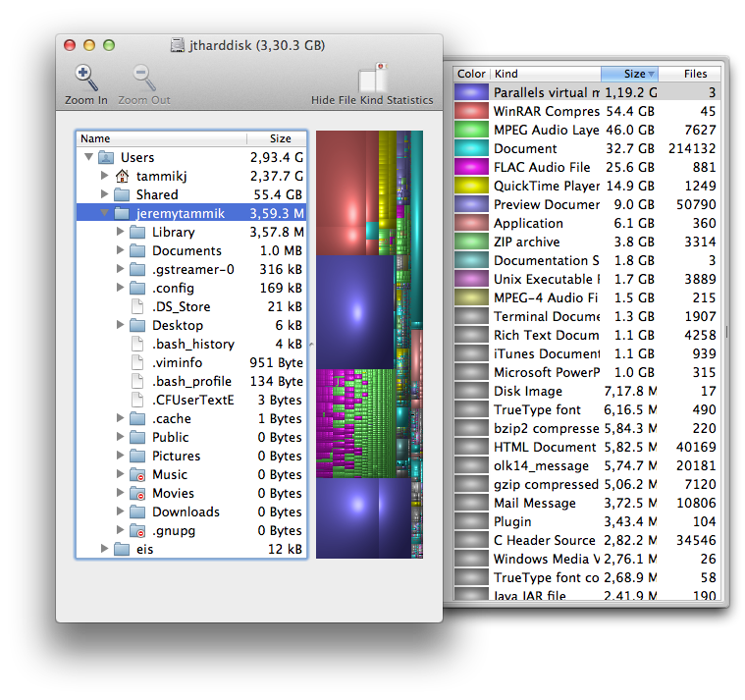The image size is (745, 700).
Task: Select the Plugin kind row
Action: coord(587,521)
